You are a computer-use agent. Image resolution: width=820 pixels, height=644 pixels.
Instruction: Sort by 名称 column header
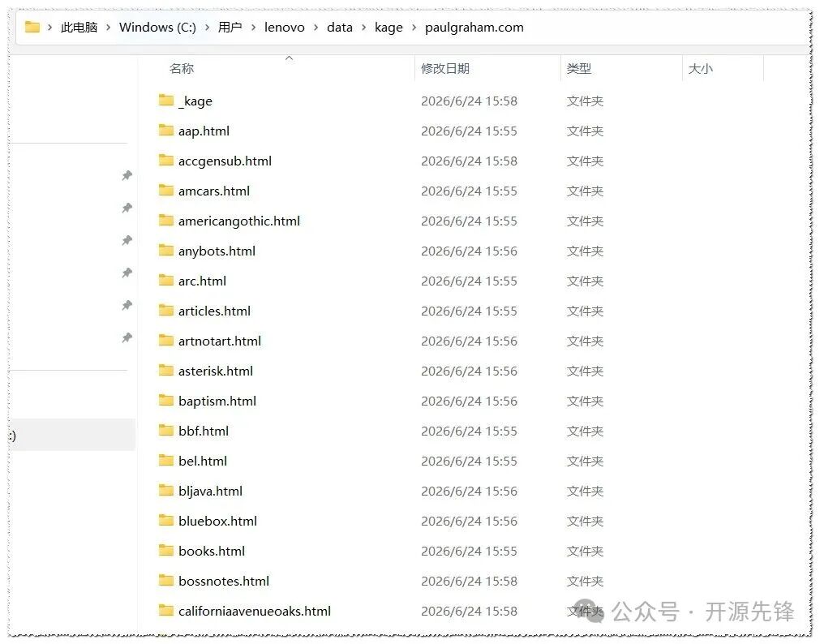click(182, 68)
